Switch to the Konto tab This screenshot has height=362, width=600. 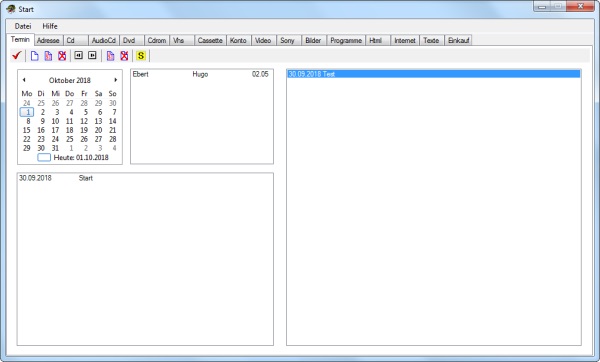point(238,41)
